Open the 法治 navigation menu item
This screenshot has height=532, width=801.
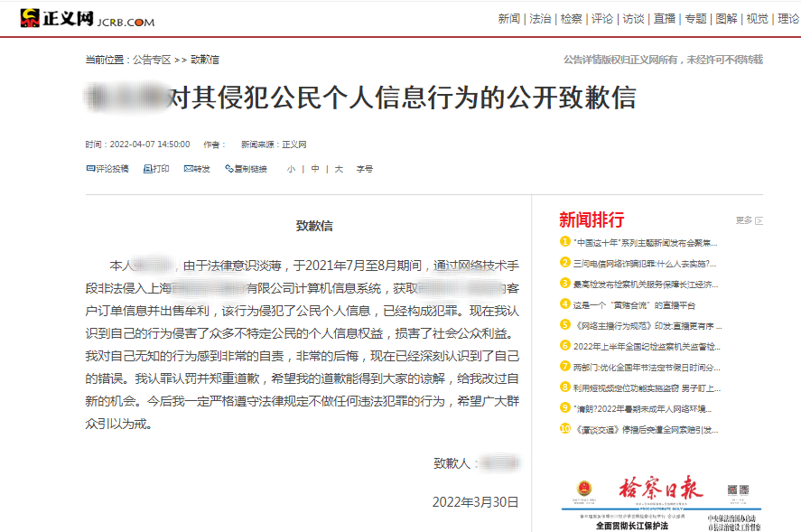point(540,19)
